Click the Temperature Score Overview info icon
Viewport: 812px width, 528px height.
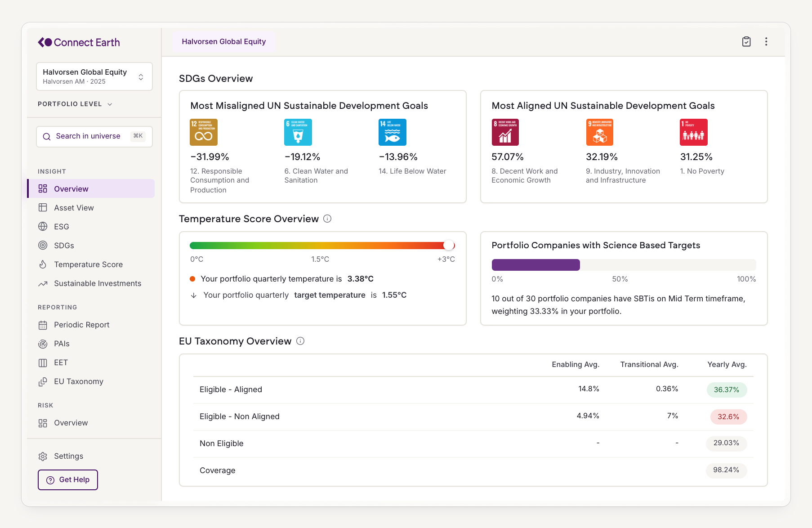coord(327,219)
